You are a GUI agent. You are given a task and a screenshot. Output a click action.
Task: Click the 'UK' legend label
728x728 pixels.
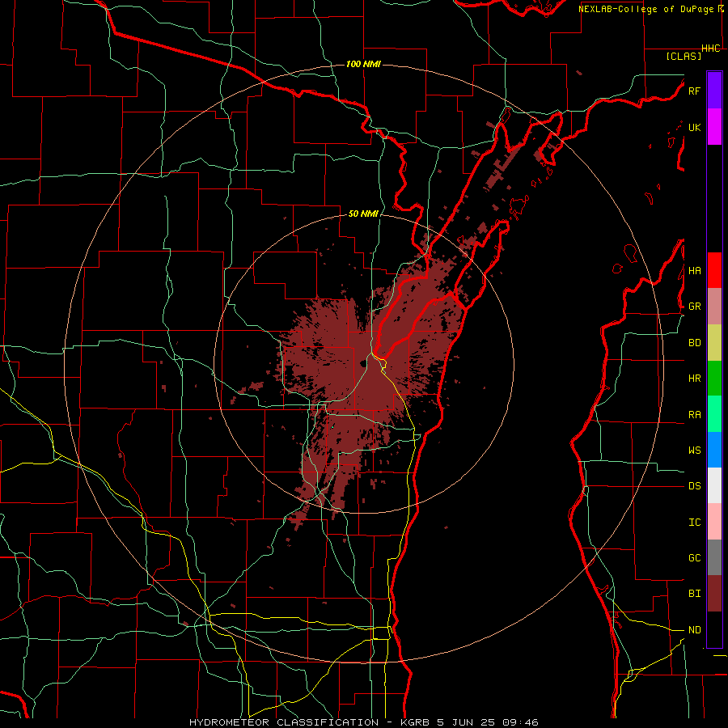click(x=694, y=127)
